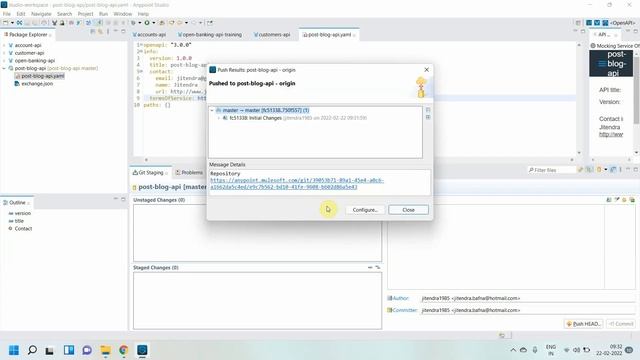
Task: Click the Link with Editor icon in Package Explorer
Action: click(x=100, y=31)
